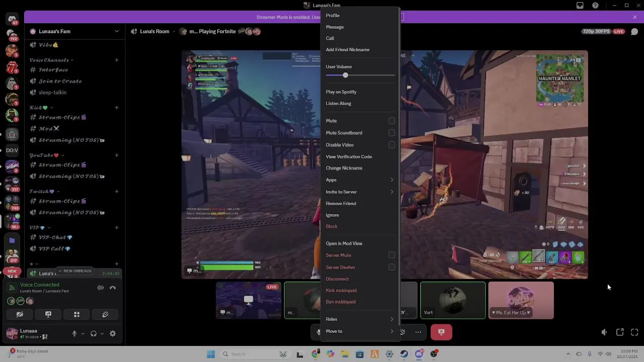This screenshot has width=644, height=362.
Task: Expand the Roles submenu
Action: pyautogui.click(x=360, y=319)
